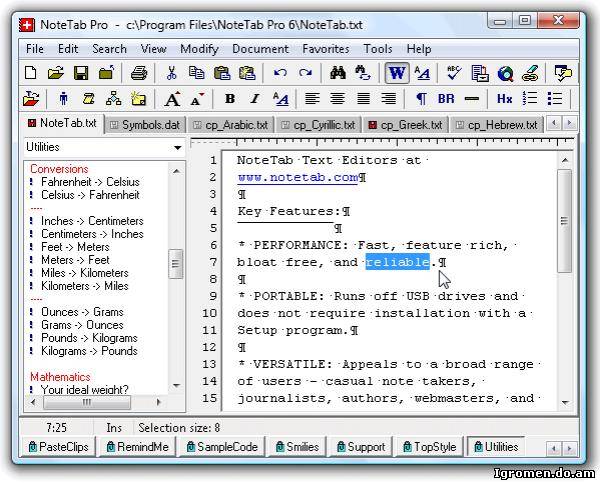The width and height of the screenshot is (600, 483).
Task: Click clip list horizontal scrollbar thumb
Action: click(87, 402)
